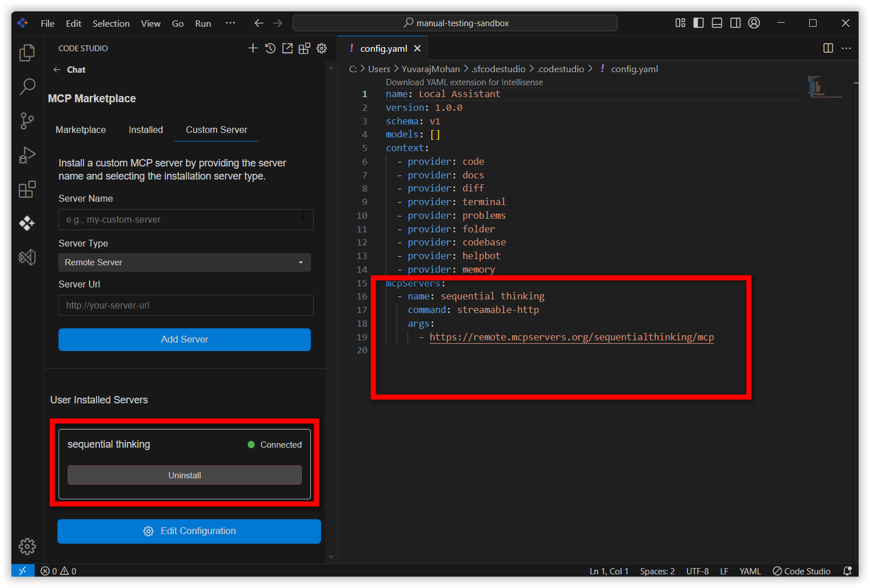Open the Visual Studio logo icon in the activity bar
Viewport: 870px width, 588px height.
27,257
